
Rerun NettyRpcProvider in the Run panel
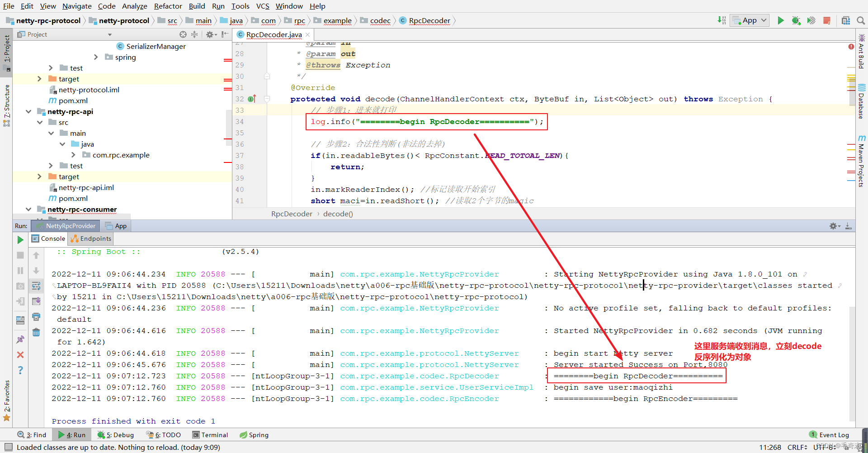pos(20,240)
